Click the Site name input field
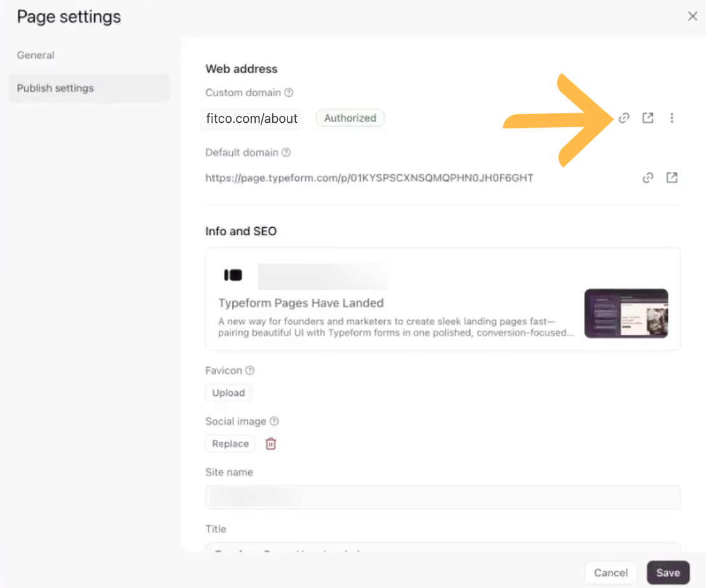This screenshot has height=588, width=706. (443, 498)
